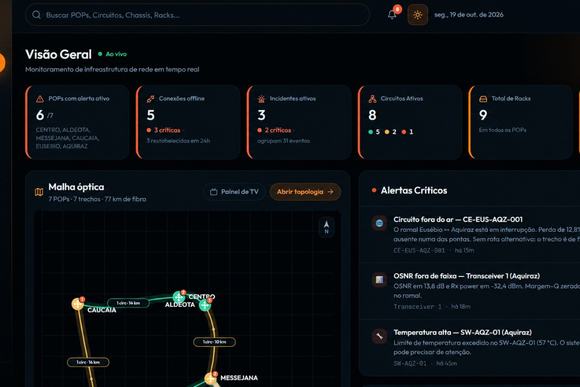580x387 pixels.
Task: Click the Malha óptica map icon
Action: [39, 192]
